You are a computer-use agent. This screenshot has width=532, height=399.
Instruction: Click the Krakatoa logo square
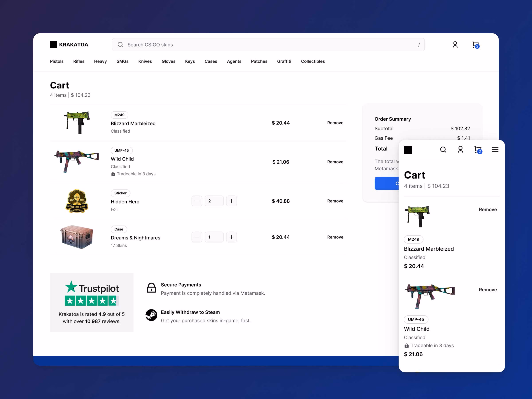[53, 45]
